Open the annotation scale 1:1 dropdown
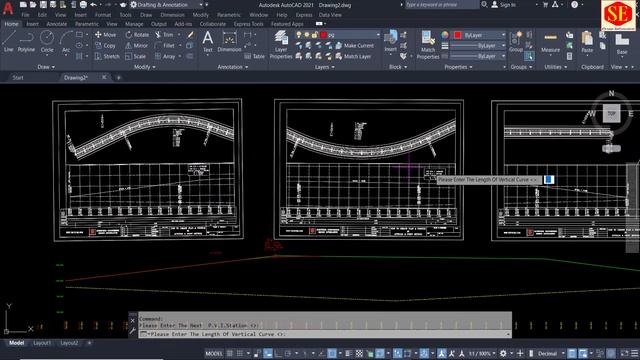 tap(482, 353)
